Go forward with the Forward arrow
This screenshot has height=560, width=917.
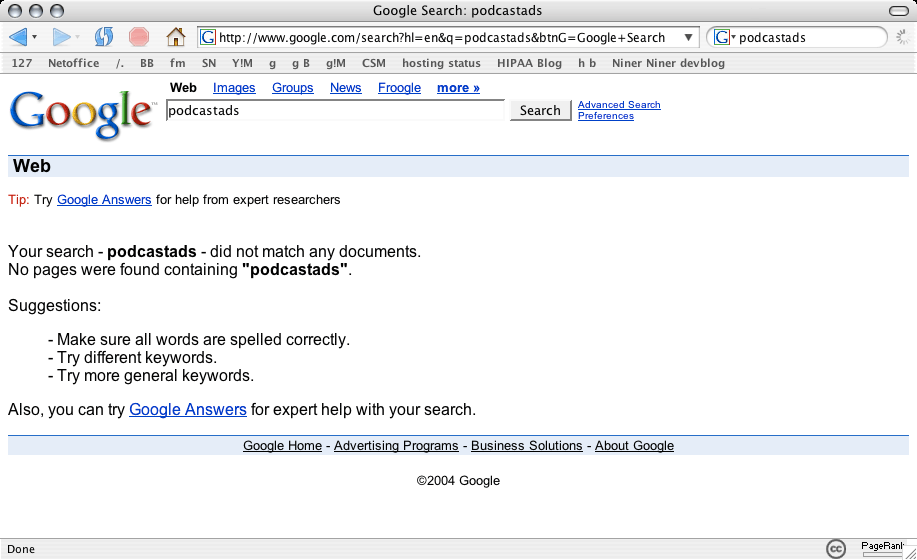tap(61, 37)
